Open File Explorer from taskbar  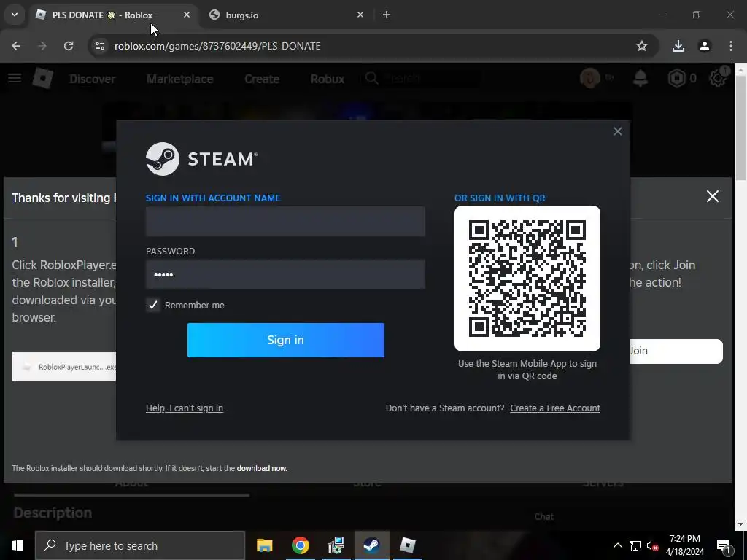[264, 545]
